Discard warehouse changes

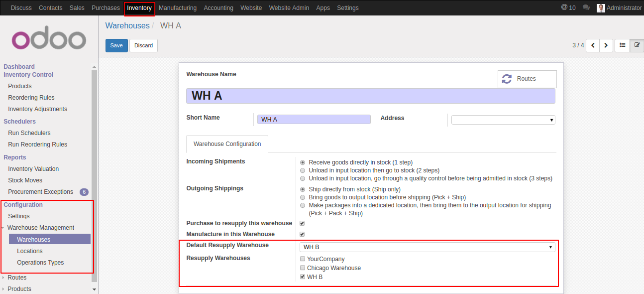pos(143,45)
